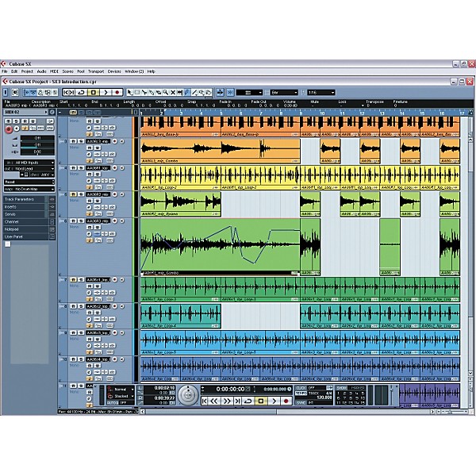Open MIDI input routing dropdown
This screenshot has height=476, width=476.
click(29, 163)
